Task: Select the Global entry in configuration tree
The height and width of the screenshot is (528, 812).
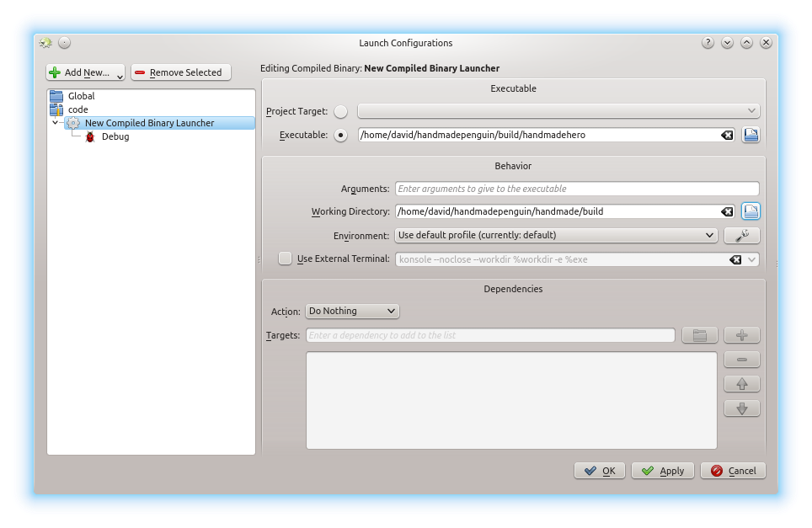Action: point(81,96)
